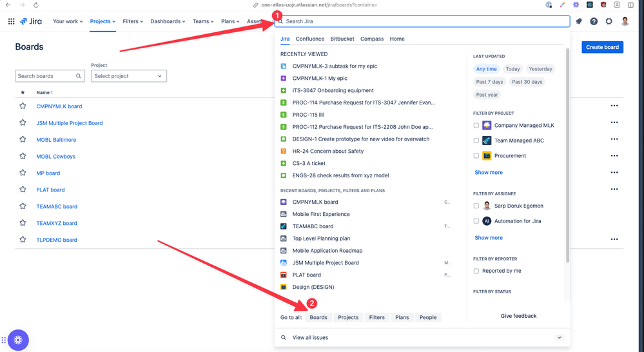
Task: Show more assignees in filter list
Action: (489, 238)
